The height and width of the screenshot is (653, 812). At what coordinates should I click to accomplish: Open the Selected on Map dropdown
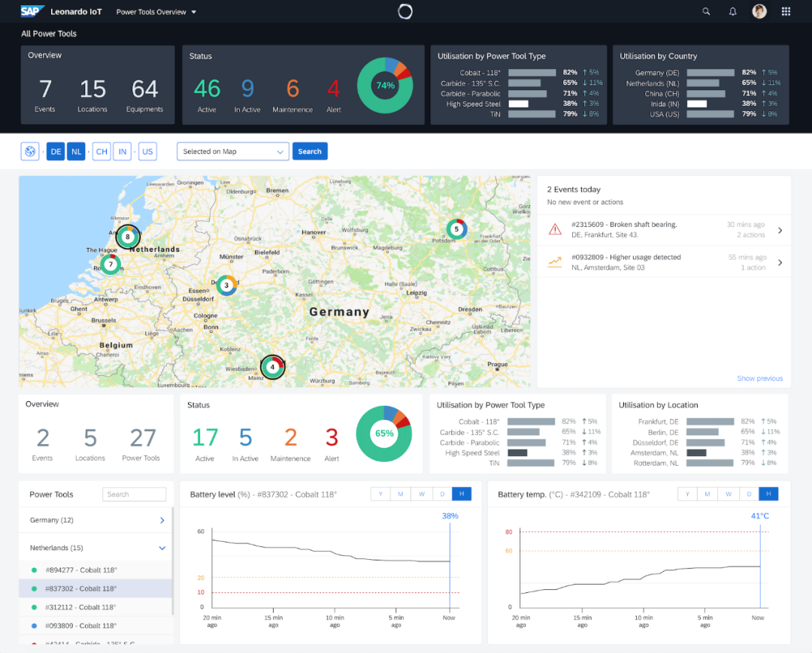click(233, 151)
